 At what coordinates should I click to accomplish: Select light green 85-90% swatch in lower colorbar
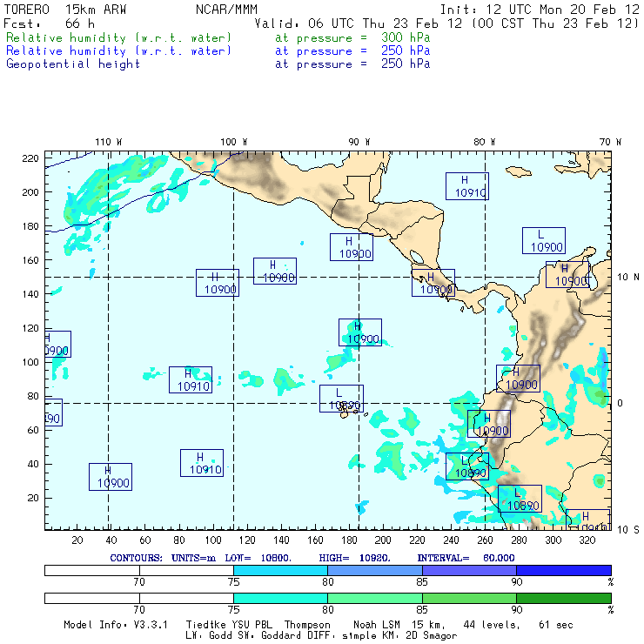point(469,598)
